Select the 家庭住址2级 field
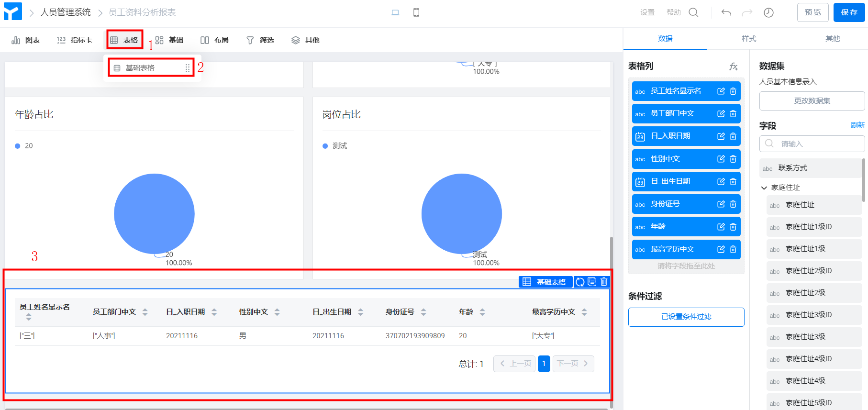 pyautogui.click(x=814, y=293)
